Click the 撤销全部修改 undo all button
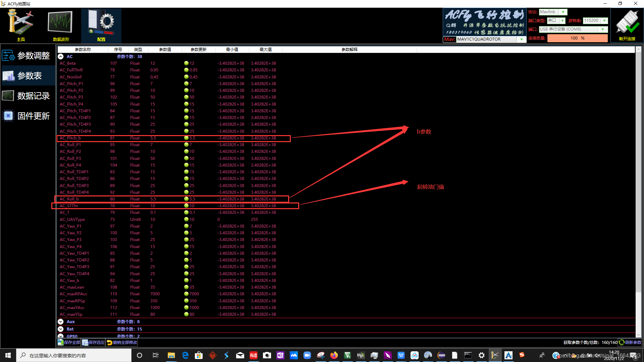Viewport: 644px width, 362px height. 122,343
